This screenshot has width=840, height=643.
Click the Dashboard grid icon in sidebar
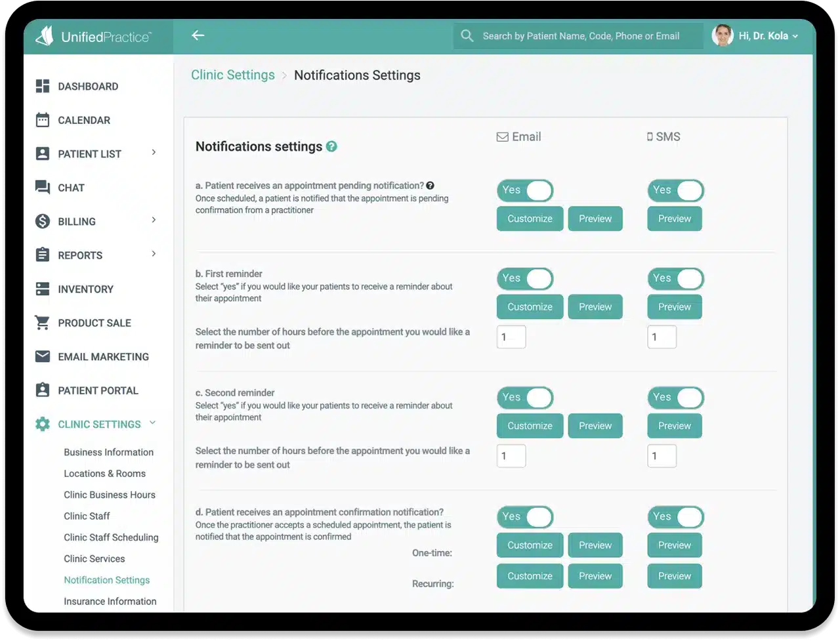click(x=43, y=86)
